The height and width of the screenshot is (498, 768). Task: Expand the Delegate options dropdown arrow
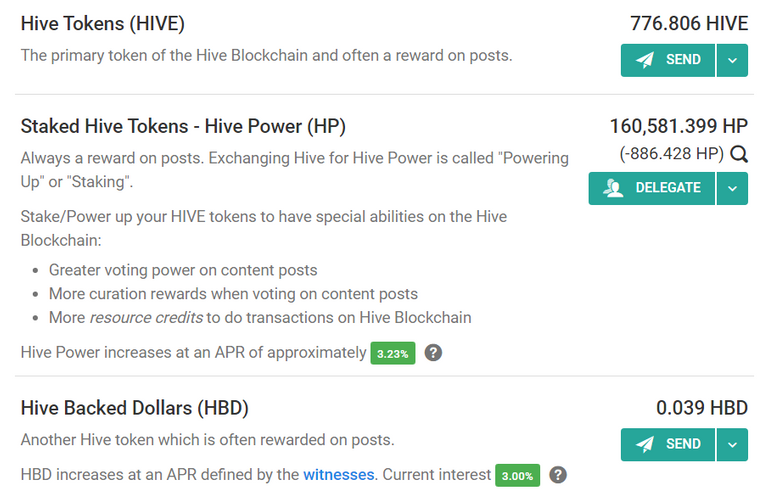click(732, 189)
